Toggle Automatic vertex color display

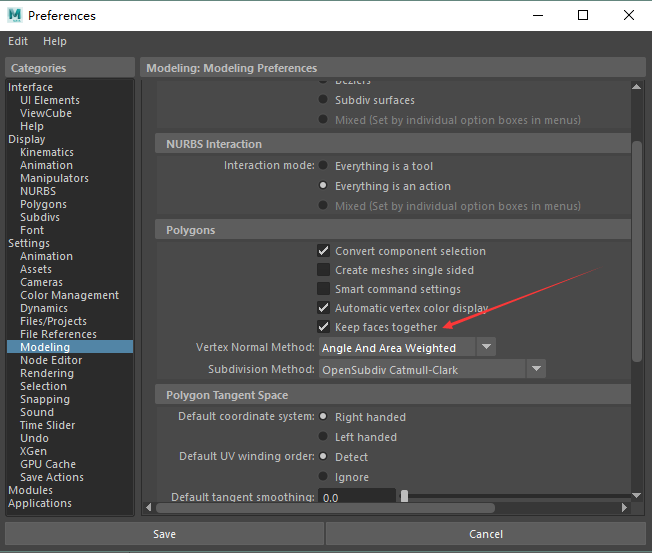[324, 308]
